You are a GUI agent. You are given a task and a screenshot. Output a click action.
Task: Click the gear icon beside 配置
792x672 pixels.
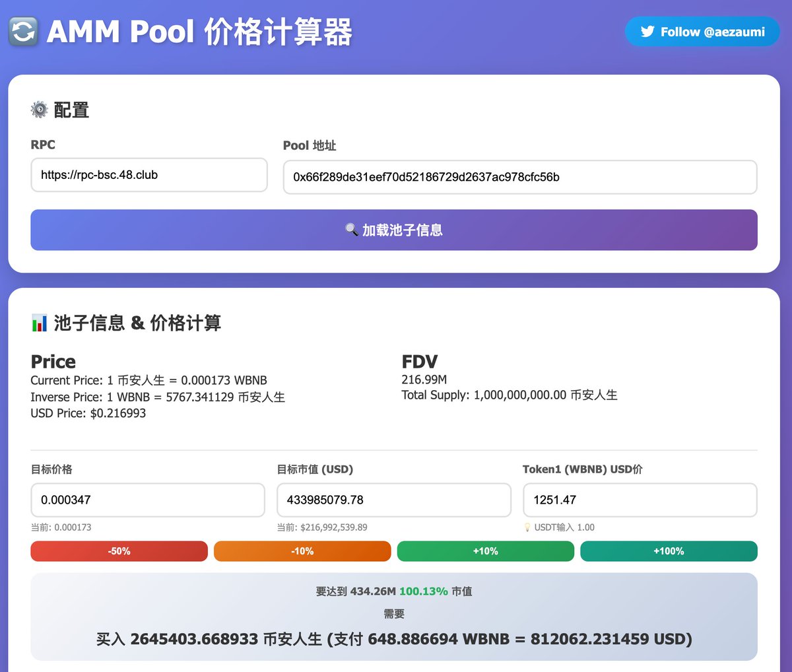click(x=40, y=110)
